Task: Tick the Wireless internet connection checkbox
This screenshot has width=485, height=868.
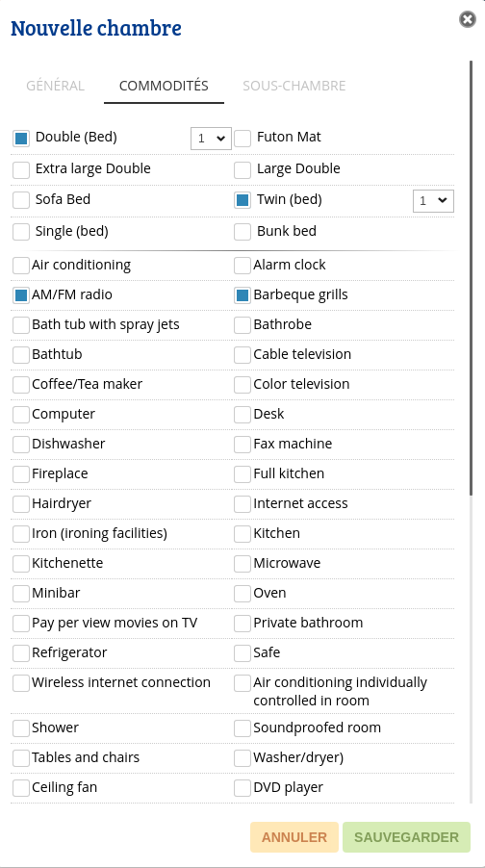Action: pyautogui.click(x=21, y=683)
